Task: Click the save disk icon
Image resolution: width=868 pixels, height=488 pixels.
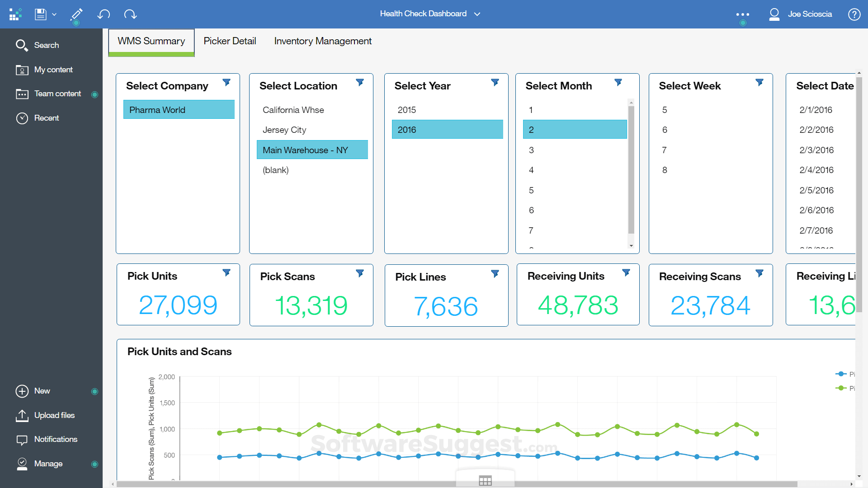Action: [41, 14]
